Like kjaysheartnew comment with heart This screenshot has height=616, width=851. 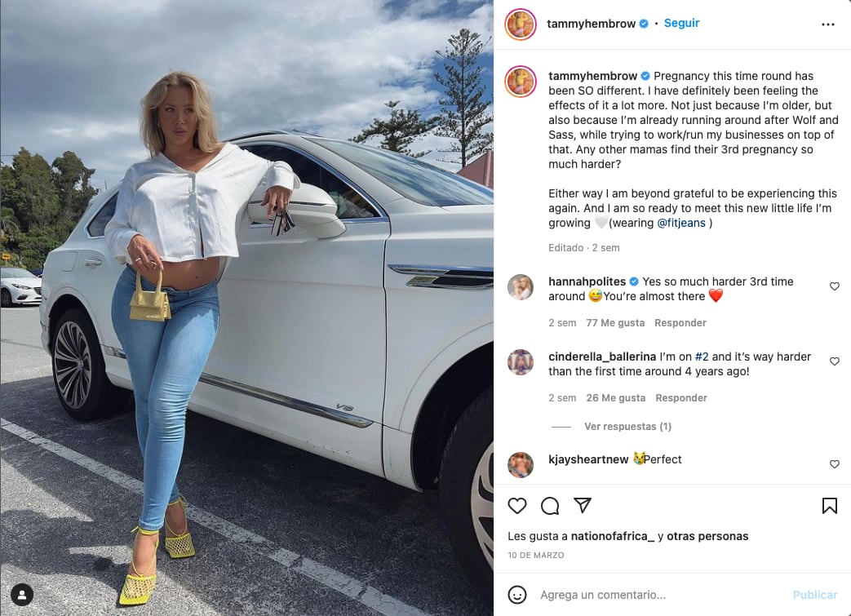click(835, 464)
